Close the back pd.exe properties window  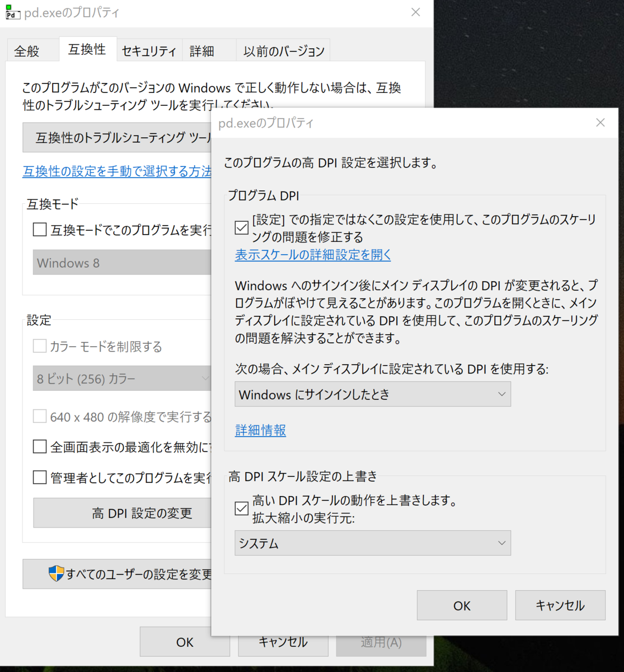pyautogui.click(x=416, y=12)
